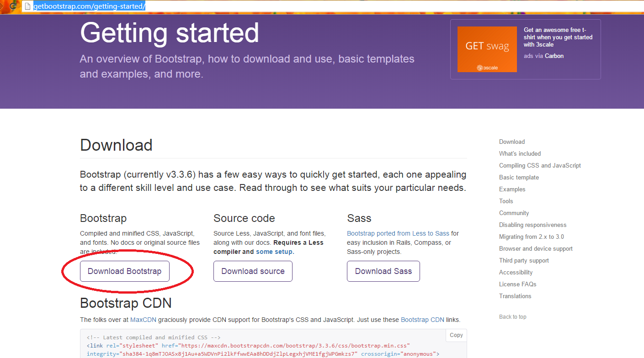Image resolution: width=644 pixels, height=358 pixels.
Task: Click the Download Bootstrap button
Action: coord(124,271)
